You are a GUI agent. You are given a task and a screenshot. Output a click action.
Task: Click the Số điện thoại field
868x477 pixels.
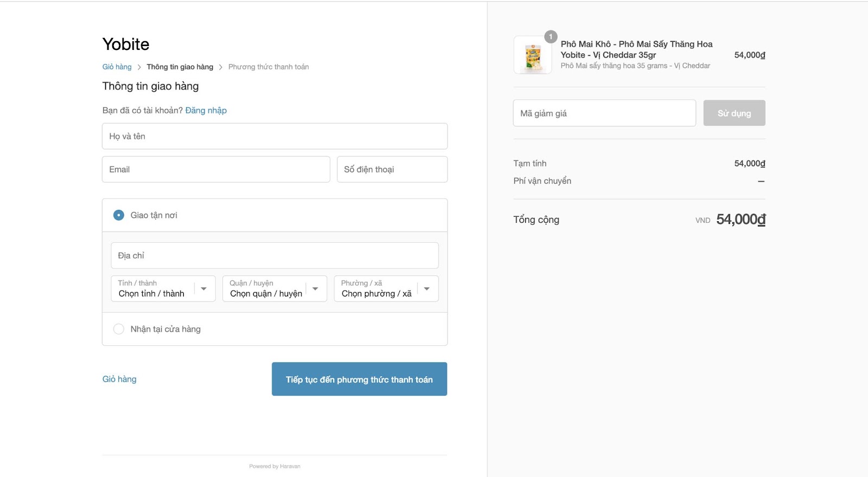point(392,169)
